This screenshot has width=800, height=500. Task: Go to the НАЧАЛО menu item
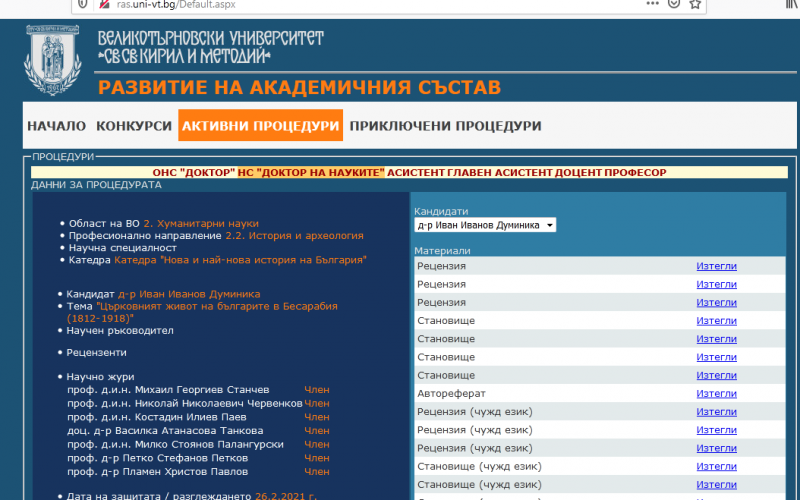[57, 126]
